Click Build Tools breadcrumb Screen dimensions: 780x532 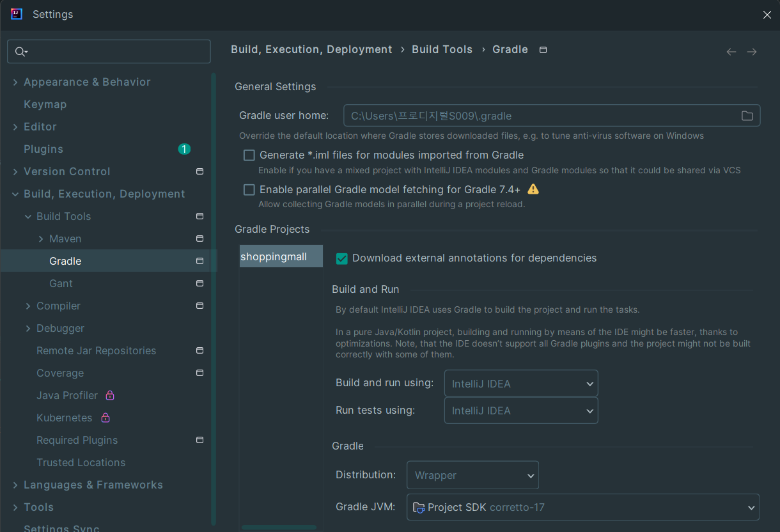[x=442, y=50]
